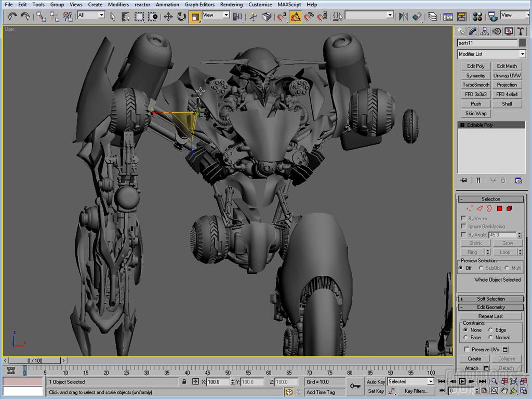
Task: Click the Mirror tool icon
Action: pos(403,16)
